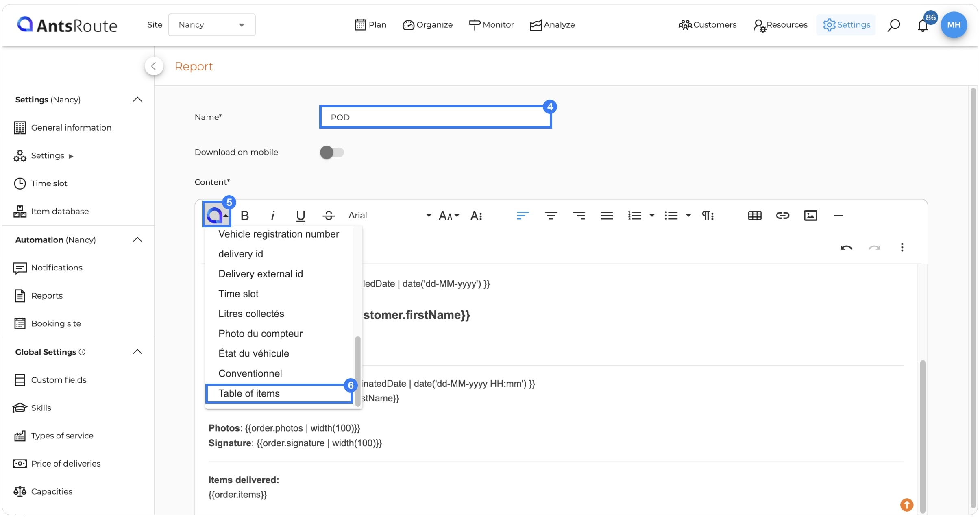Open the font size menu
The height and width of the screenshot is (519, 980).
[449, 216]
